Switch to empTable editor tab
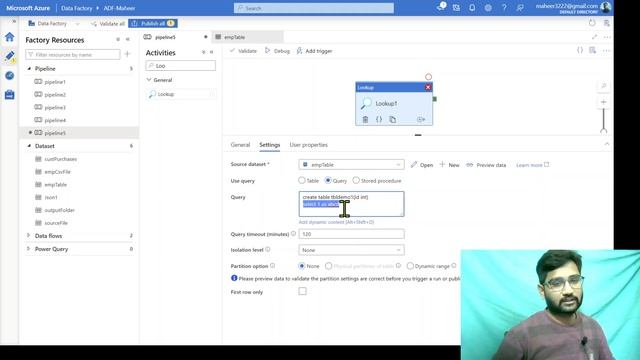The width and height of the screenshot is (640, 360). coord(248,37)
